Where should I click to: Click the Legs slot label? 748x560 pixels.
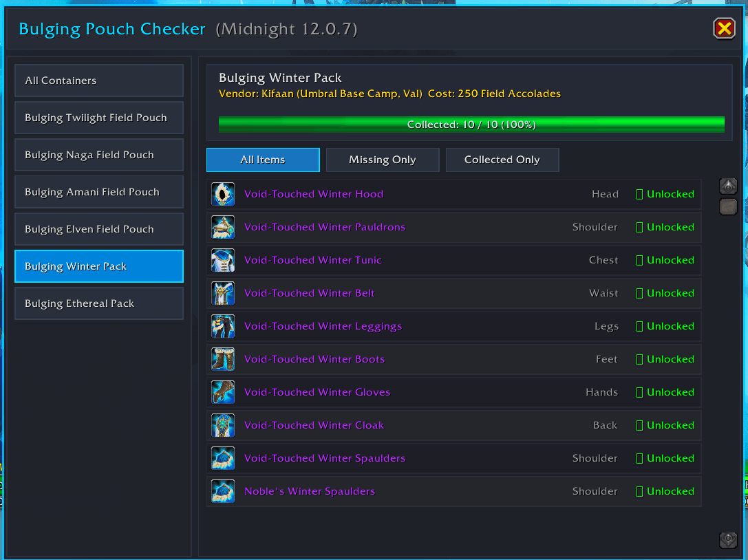pyautogui.click(x=606, y=326)
